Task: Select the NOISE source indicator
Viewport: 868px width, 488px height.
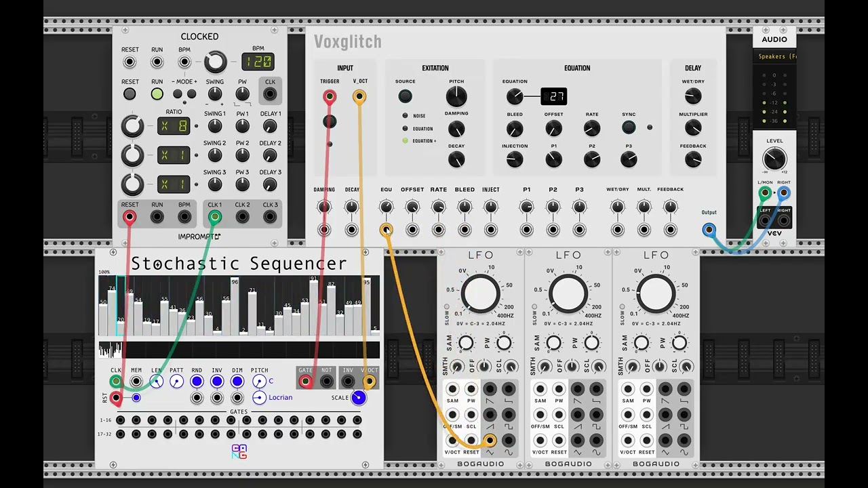Action: 406,116
